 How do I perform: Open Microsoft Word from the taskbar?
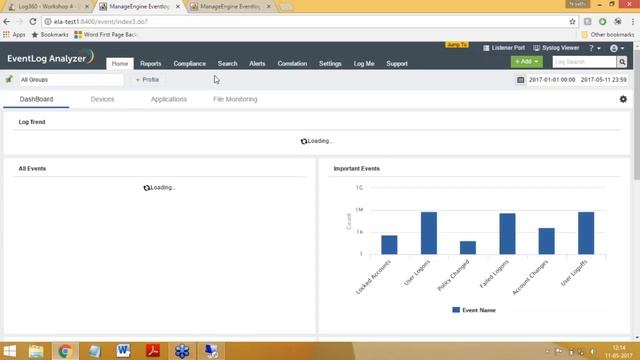coord(123,351)
